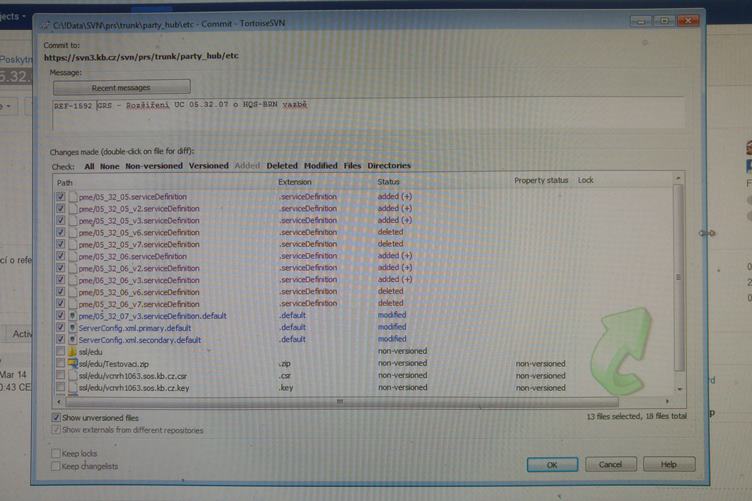Check Deleted files filter
Viewport: 752px width, 501px height.
[x=282, y=165]
